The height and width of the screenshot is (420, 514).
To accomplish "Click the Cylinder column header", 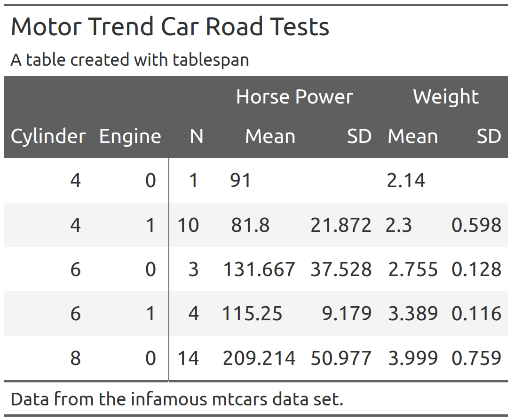I will point(48,136).
